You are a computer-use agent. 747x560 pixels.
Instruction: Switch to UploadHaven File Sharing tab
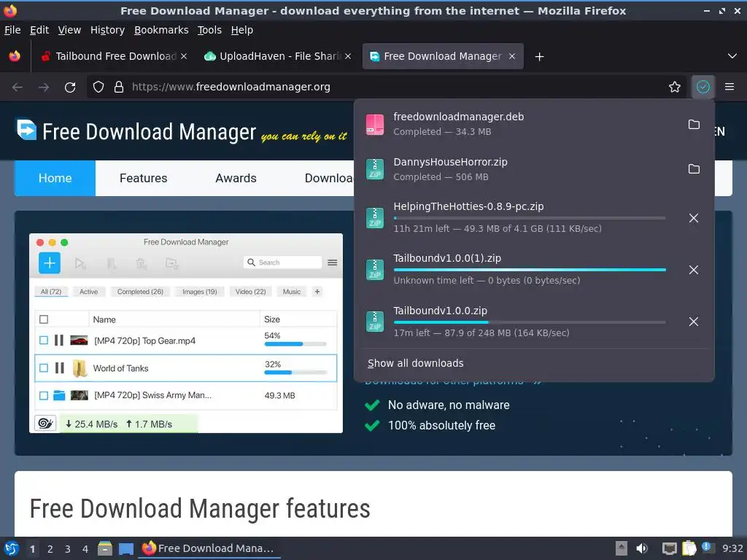pos(278,56)
